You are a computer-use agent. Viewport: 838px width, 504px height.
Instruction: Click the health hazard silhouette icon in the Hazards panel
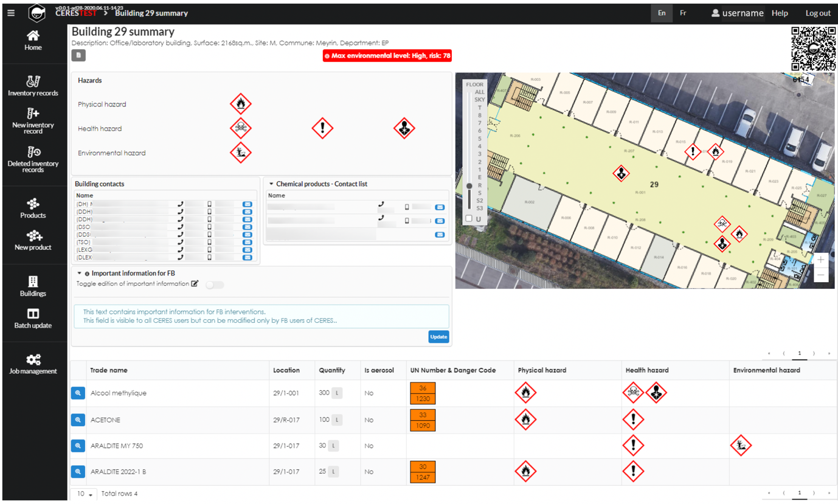[x=404, y=128]
